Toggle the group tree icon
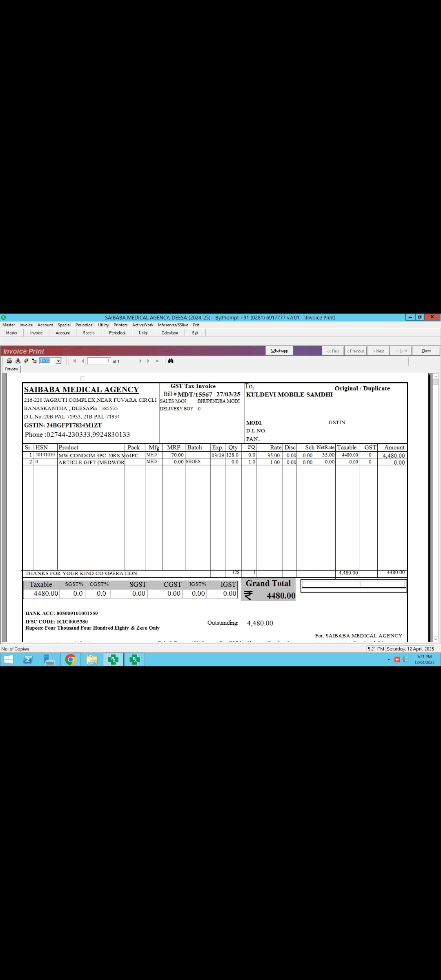This screenshot has height=980, width=441. [x=34, y=361]
